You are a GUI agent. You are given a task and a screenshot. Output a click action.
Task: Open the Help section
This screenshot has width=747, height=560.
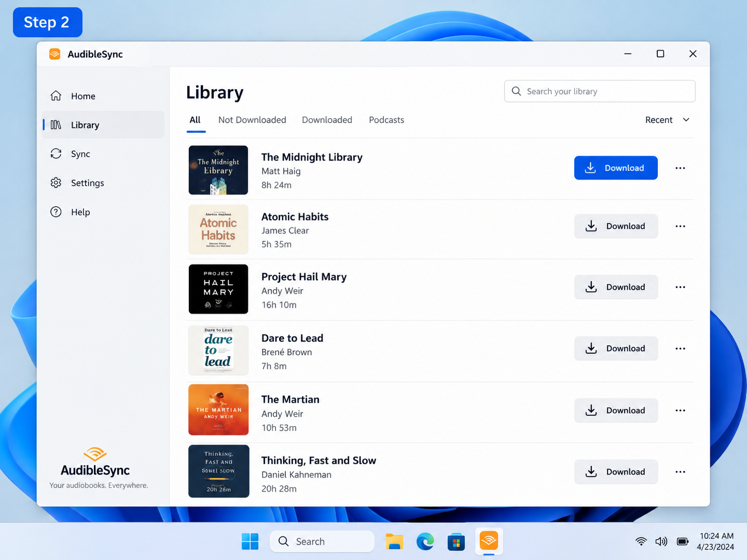(x=103, y=212)
